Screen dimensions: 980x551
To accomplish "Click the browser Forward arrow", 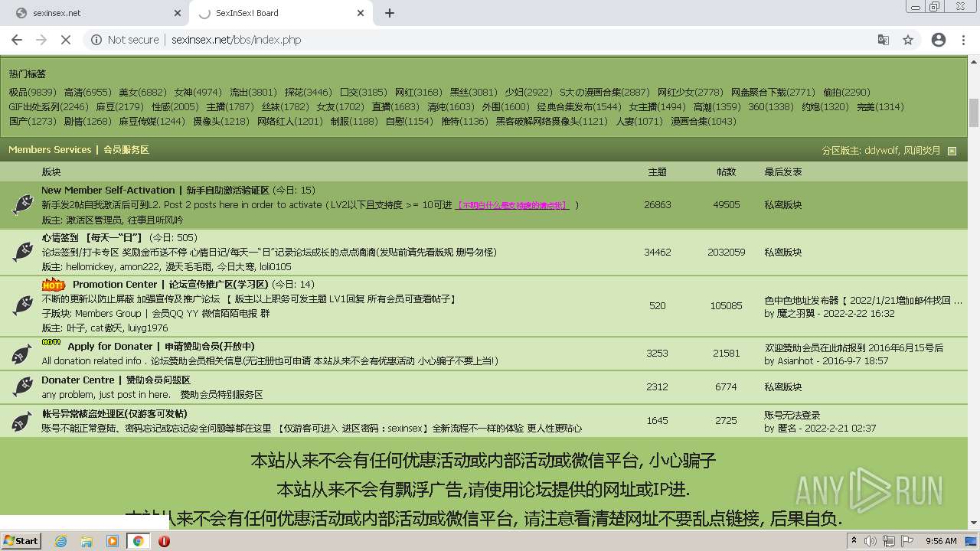I will tap(41, 40).
